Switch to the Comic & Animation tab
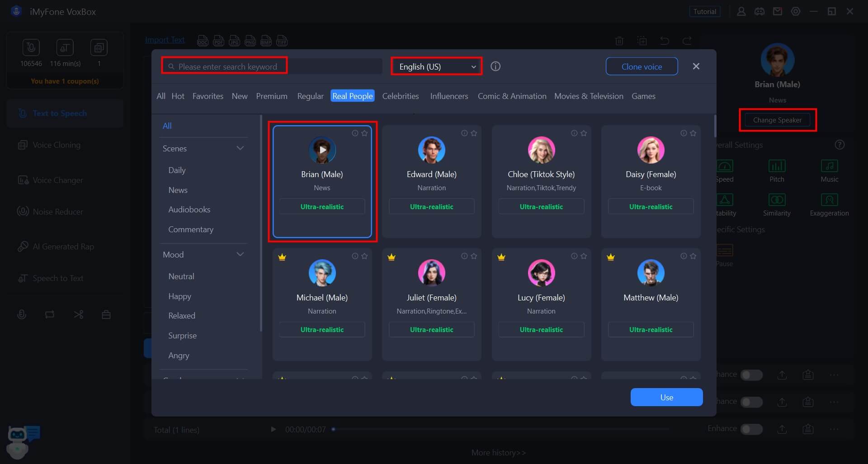The width and height of the screenshot is (868, 464). [512, 96]
